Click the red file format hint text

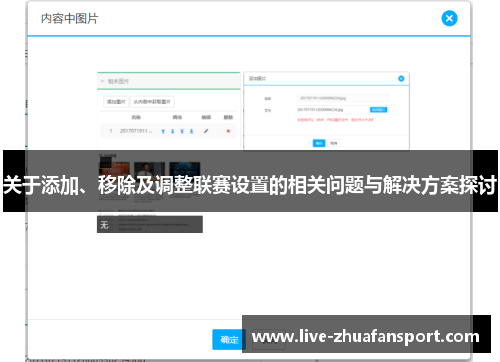coord(335,120)
